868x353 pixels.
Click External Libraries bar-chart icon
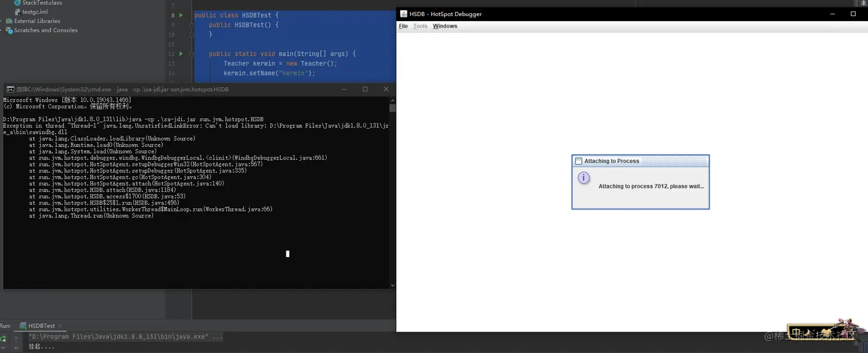coord(9,21)
